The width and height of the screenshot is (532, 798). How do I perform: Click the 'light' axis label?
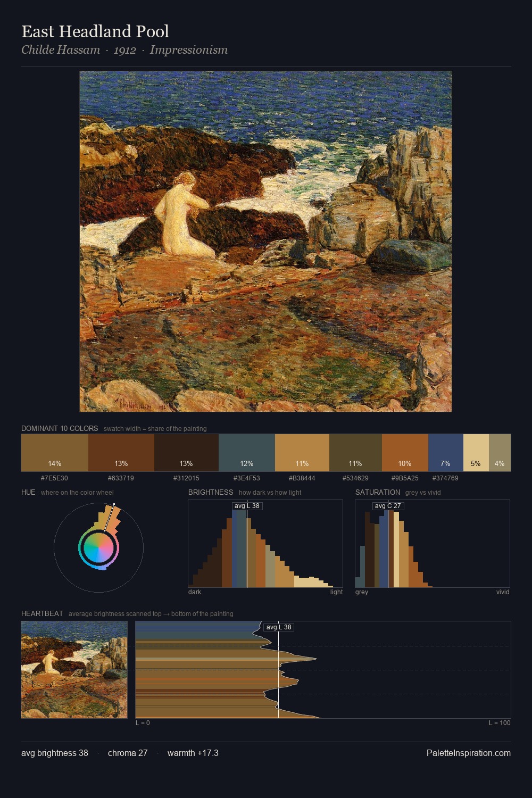[x=336, y=592]
